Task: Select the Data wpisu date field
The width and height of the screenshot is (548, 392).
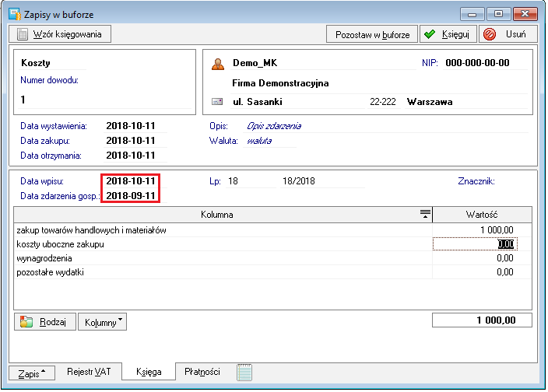Action: click(131, 181)
